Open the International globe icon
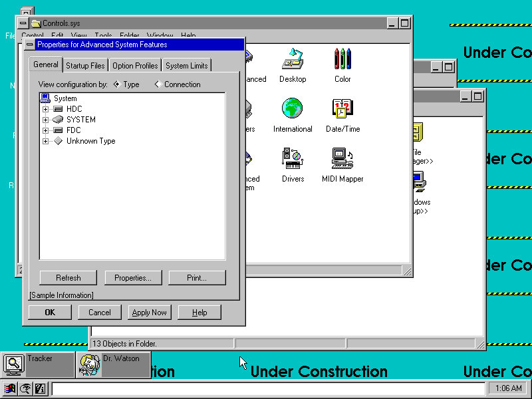The height and width of the screenshot is (399, 532). tap(292, 109)
